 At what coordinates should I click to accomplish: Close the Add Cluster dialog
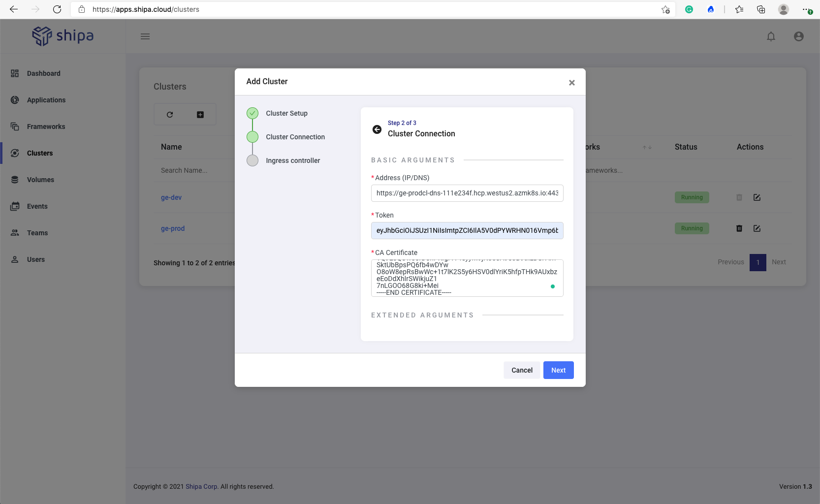571,83
